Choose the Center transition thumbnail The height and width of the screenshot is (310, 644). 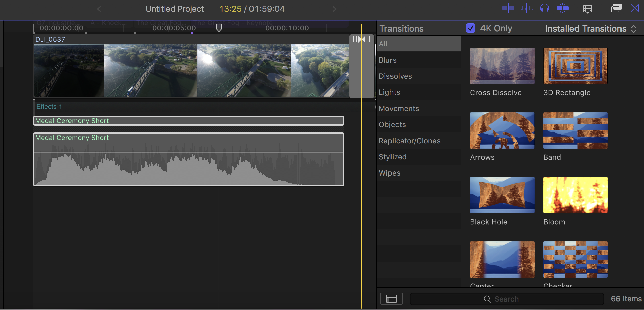[502, 260]
